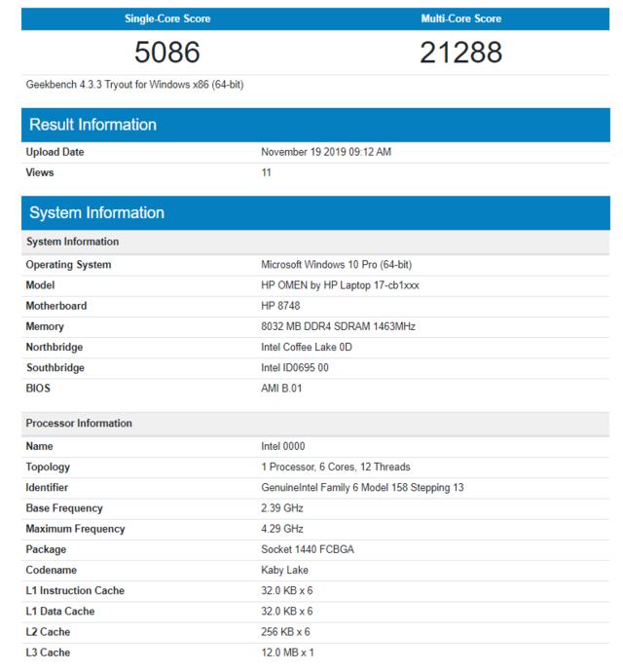623x672 pixels.
Task: Click the Southbridge label
Action: (55, 367)
